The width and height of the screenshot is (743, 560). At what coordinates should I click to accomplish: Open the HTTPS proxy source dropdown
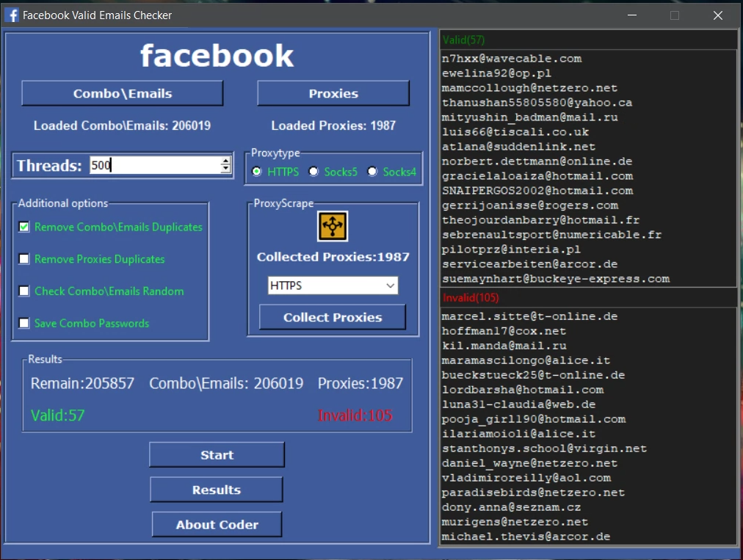391,286
